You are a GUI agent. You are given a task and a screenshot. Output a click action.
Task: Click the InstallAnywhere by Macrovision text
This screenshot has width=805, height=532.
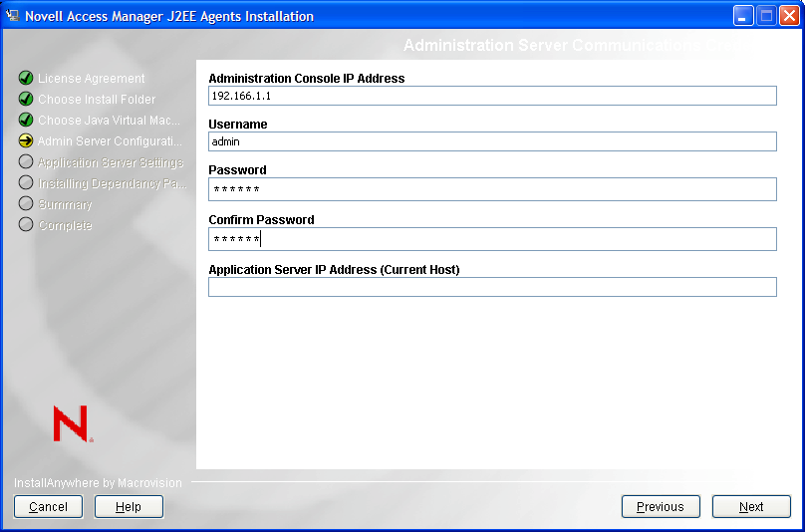pyautogui.click(x=98, y=483)
